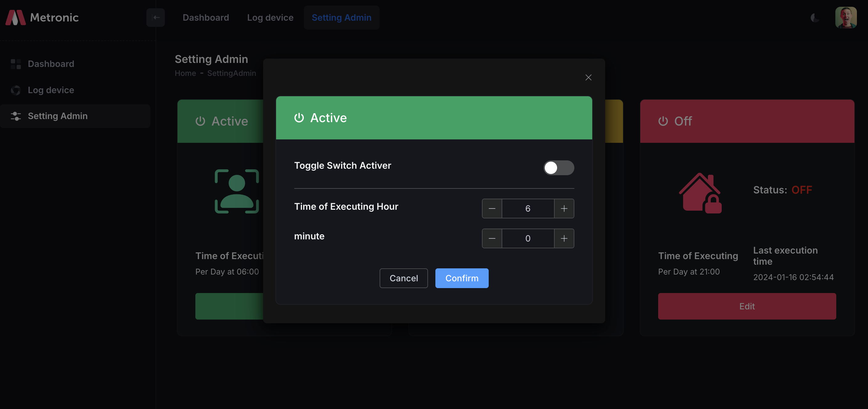Switch theme using the moon icon
The height and width of the screenshot is (409, 868).
click(814, 18)
